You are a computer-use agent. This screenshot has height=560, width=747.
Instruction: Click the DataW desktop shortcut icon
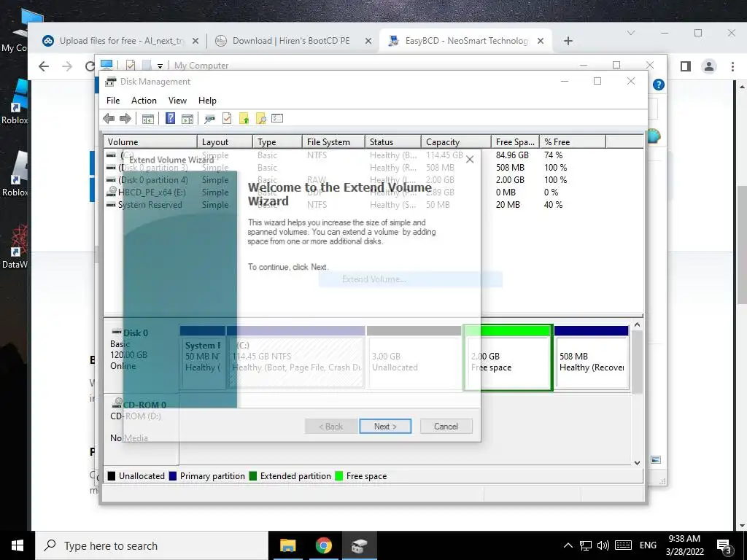tap(15, 246)
